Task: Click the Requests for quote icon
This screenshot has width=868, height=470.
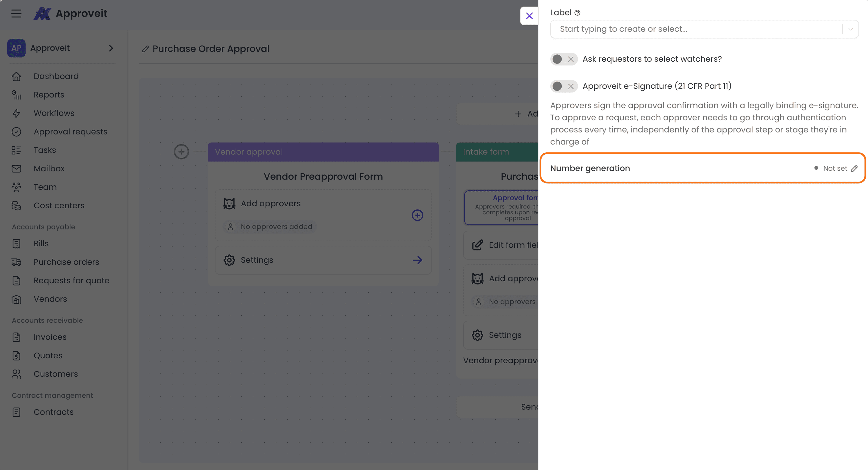Action: point(16,281)
